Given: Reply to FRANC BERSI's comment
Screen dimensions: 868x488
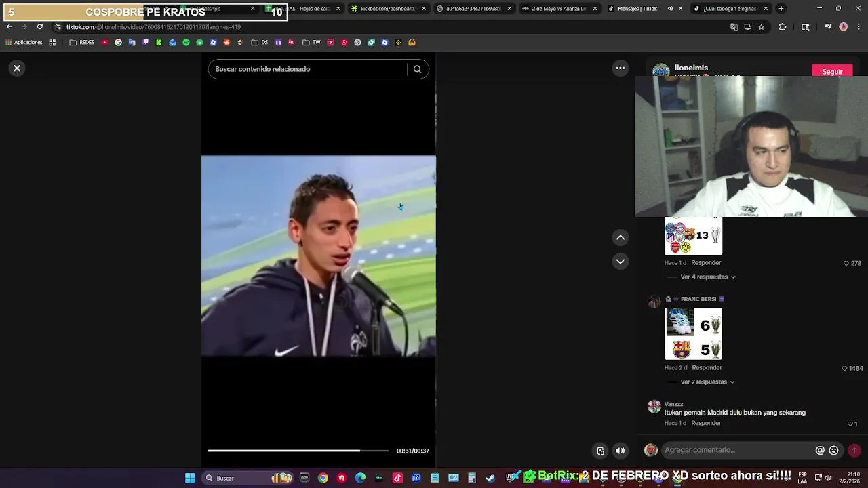Looking at the screenshot, I should point(707,367).
